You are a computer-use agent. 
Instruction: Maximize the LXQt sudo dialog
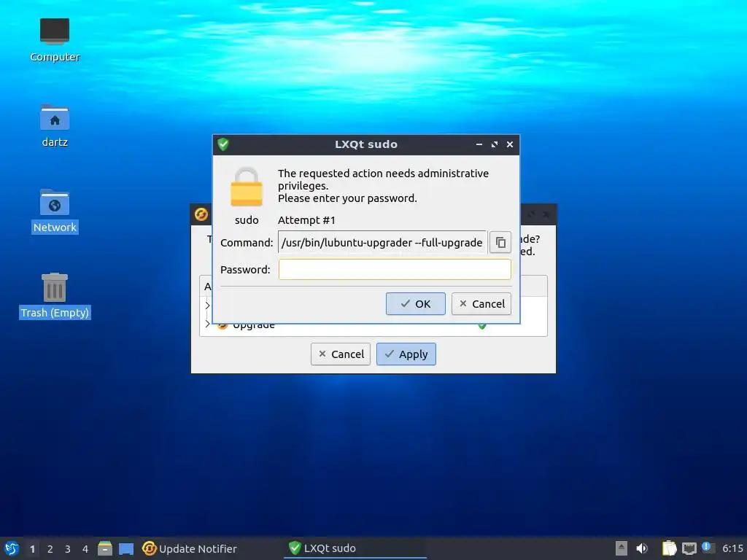click(495, 144)
